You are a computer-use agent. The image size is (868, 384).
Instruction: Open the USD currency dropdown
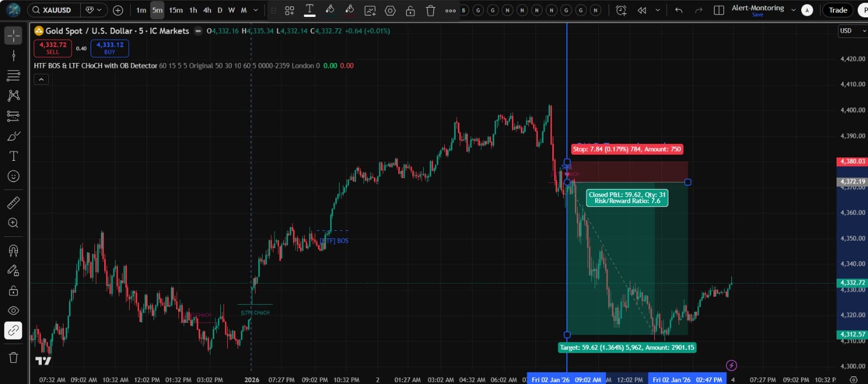pyautogui.click(x=852, y=31)
